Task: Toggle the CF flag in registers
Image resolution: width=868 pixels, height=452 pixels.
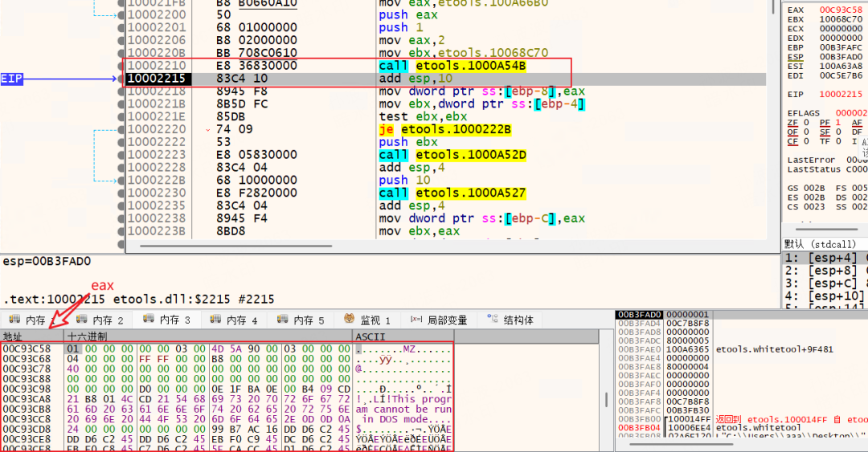Action: coord(792,141)
